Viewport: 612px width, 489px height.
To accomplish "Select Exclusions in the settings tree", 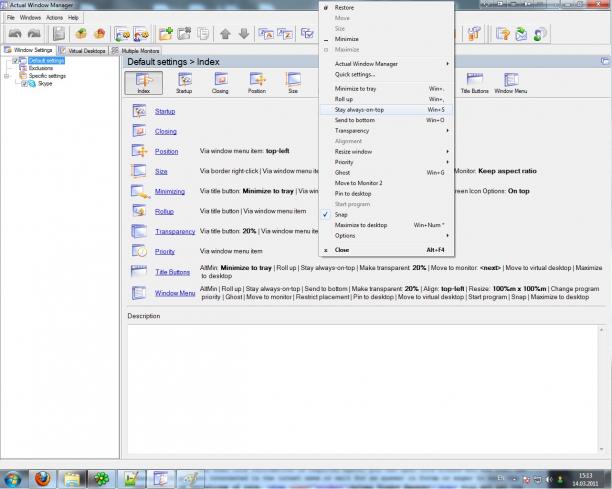I will click(41, 68).
